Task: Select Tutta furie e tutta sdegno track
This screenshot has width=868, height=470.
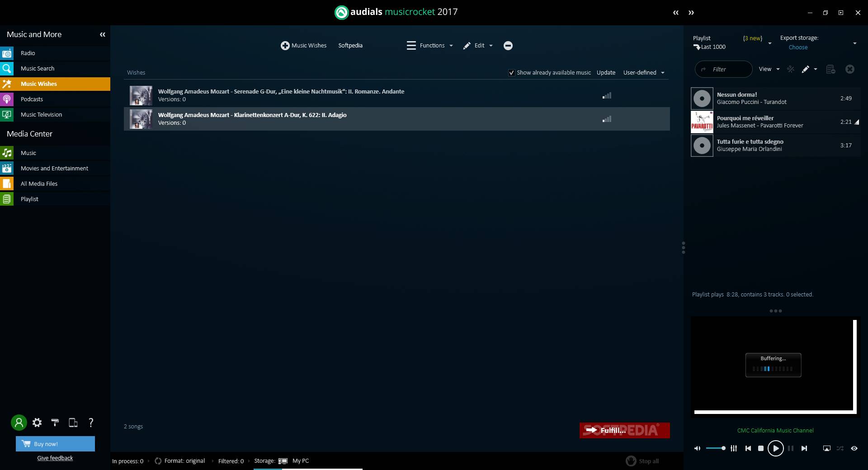Action: pyautogui.click(x=775, y=146)
